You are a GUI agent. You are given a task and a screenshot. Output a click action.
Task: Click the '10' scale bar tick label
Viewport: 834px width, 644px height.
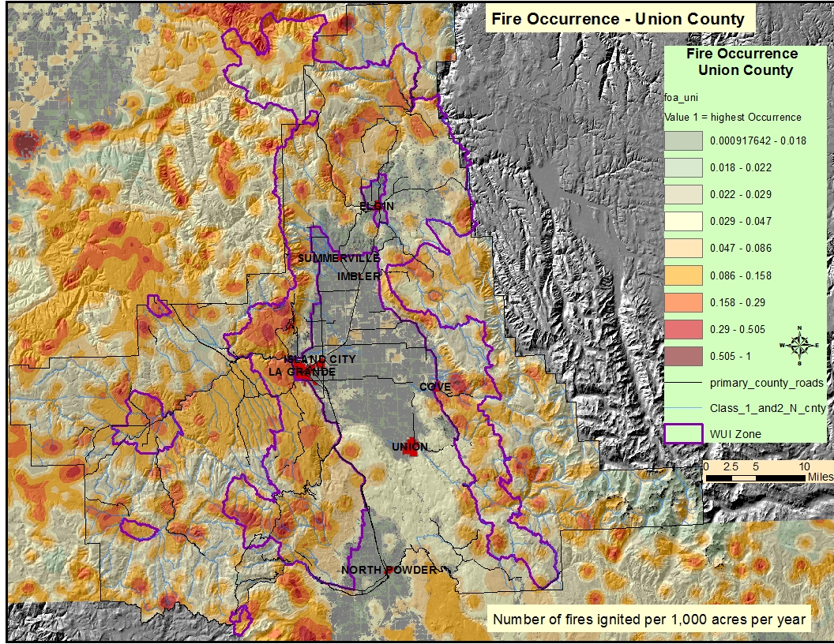click(804, 467)
